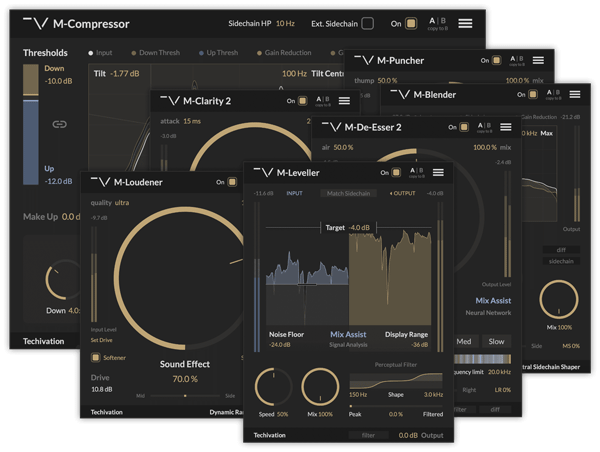Open M-Clarity 2 hamburger menu
Screen dimensions: 600x452
click(x=344, y=101)
